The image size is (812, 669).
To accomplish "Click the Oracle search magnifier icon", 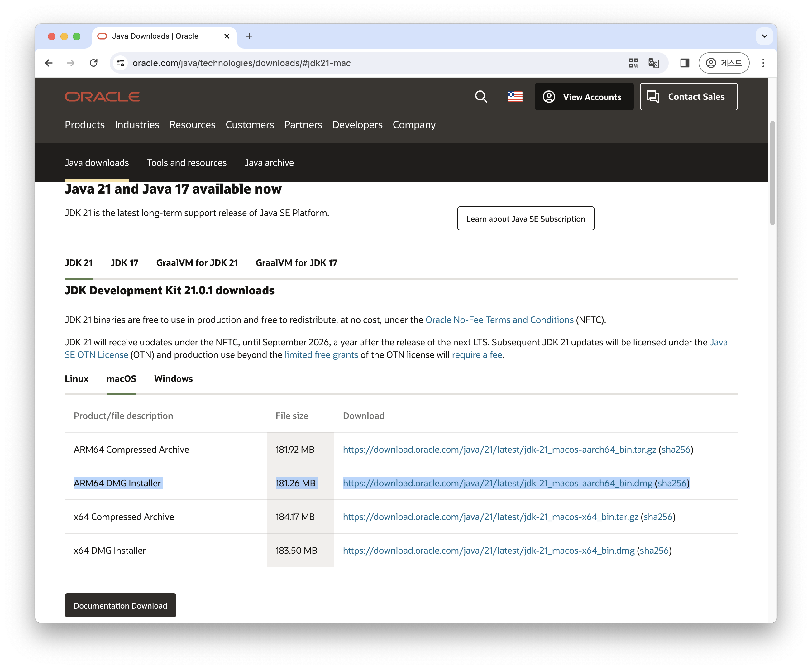I will [x=481, y=97].
